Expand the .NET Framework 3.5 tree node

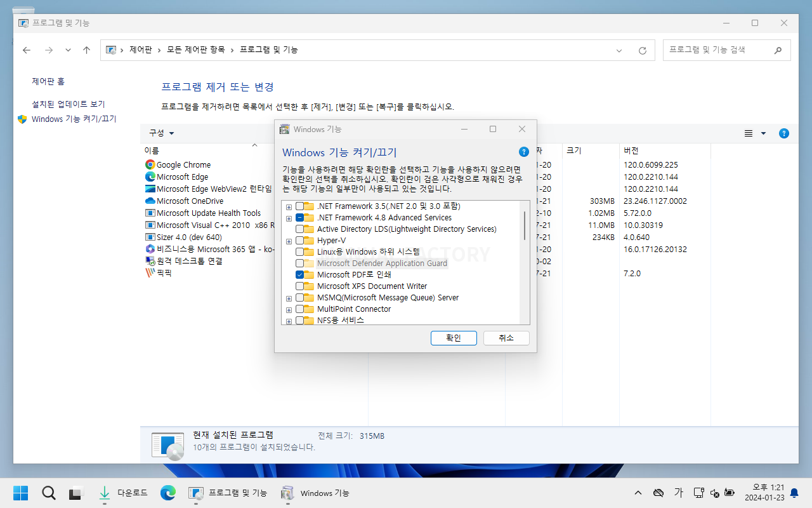289,206
